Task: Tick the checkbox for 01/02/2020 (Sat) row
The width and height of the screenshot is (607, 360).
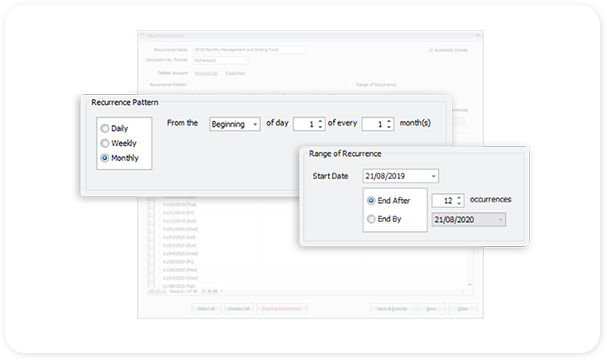Action: coord(151,237)
